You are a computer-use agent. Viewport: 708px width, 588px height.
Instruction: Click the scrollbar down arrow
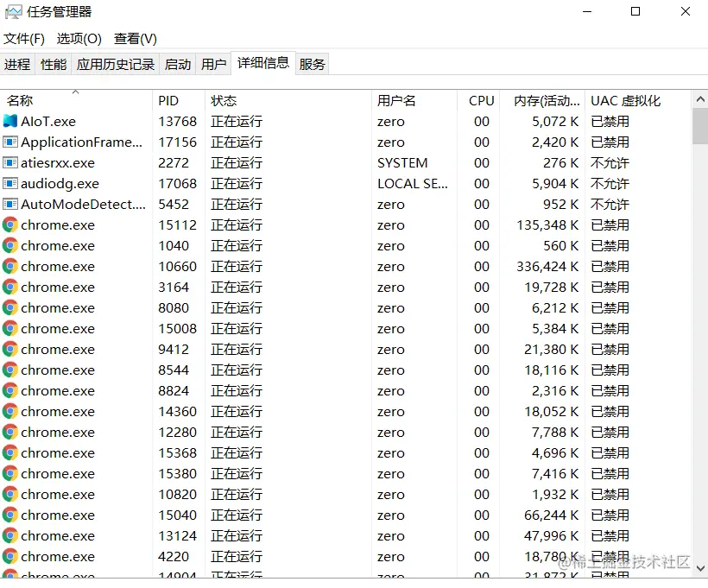(x=700, y=568)
